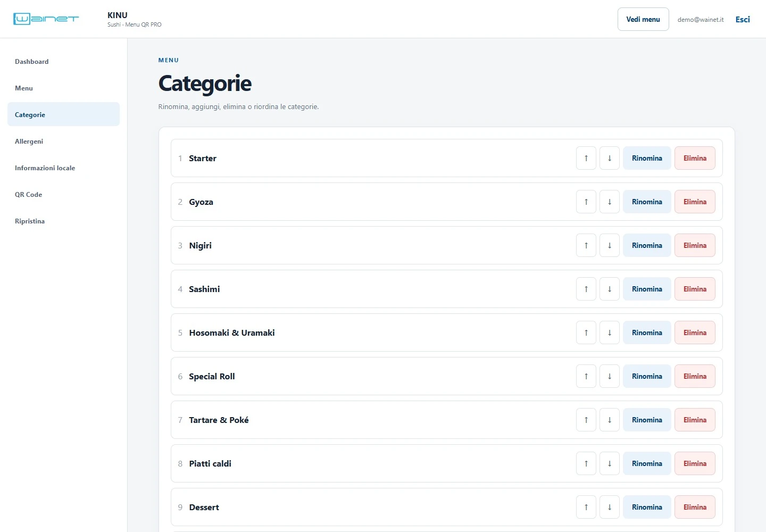Reorder Special Roll upward

click(x=586, y=376)
